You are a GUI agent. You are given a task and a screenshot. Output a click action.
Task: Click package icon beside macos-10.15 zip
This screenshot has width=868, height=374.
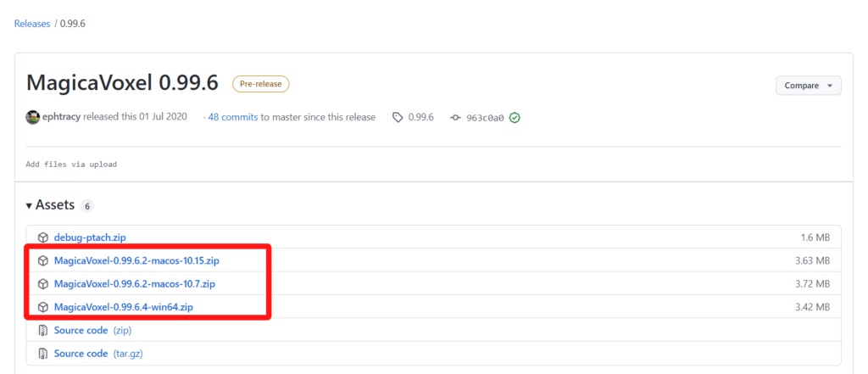coord(42,260)
